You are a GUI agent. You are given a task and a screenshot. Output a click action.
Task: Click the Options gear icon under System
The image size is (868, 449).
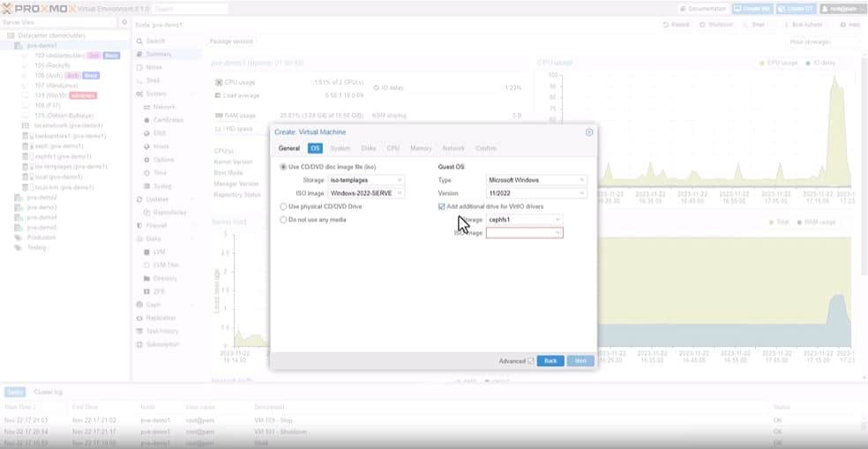coord(146,160)
